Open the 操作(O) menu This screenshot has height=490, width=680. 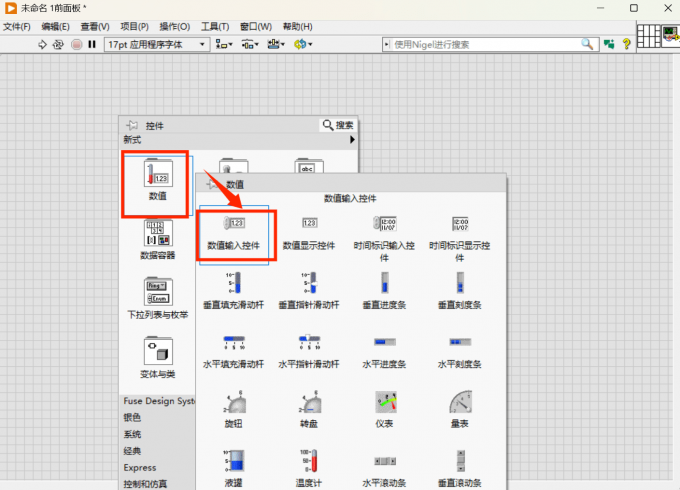(x=175, y=27)
